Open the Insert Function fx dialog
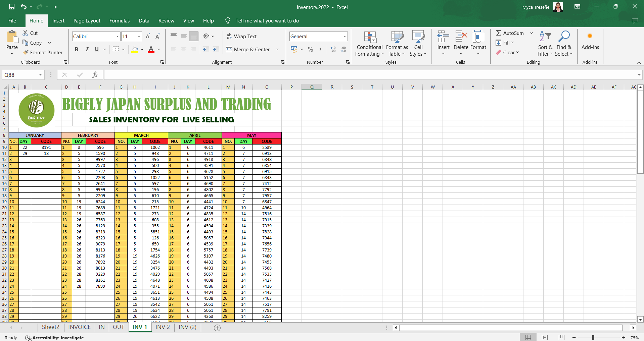644x341 pixels. (95, 75)
